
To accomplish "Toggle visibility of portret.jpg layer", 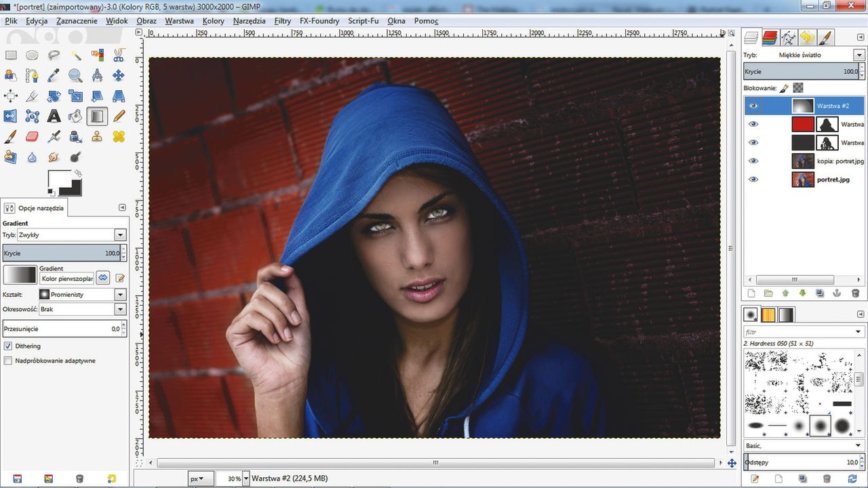I will pos(753,179).
